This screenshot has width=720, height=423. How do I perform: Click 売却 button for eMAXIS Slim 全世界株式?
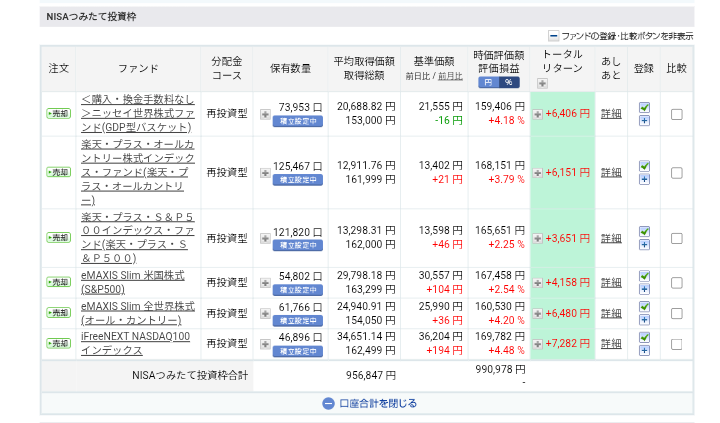(x=59, y=313)
